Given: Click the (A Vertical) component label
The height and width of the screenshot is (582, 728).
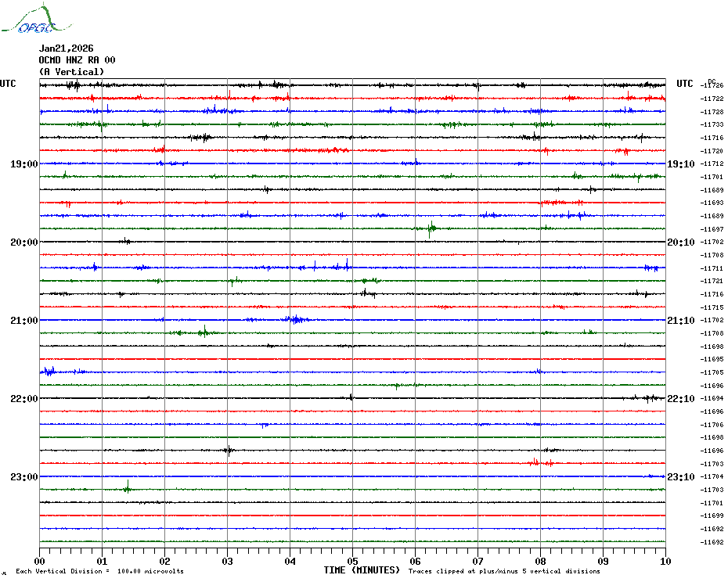Looking at the screenshot, I should tap(71, 72).
